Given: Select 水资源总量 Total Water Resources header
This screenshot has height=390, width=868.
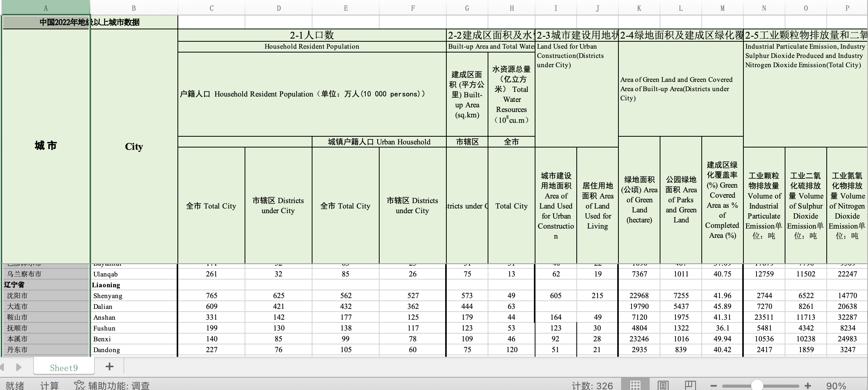Looking at the screenshot, I should 512,94.
